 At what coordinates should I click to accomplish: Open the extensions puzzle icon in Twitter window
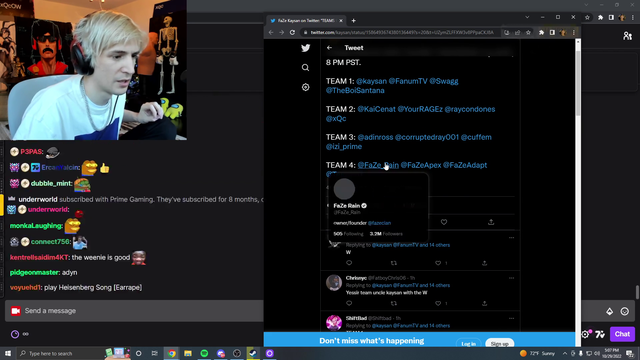click(x=541, y=32)
